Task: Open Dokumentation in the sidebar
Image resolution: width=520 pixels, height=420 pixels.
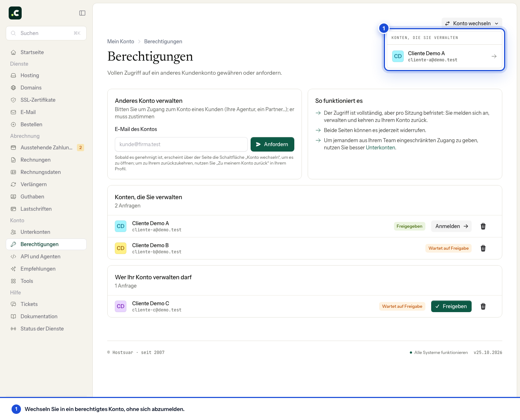Action: (x=46, y=316)
